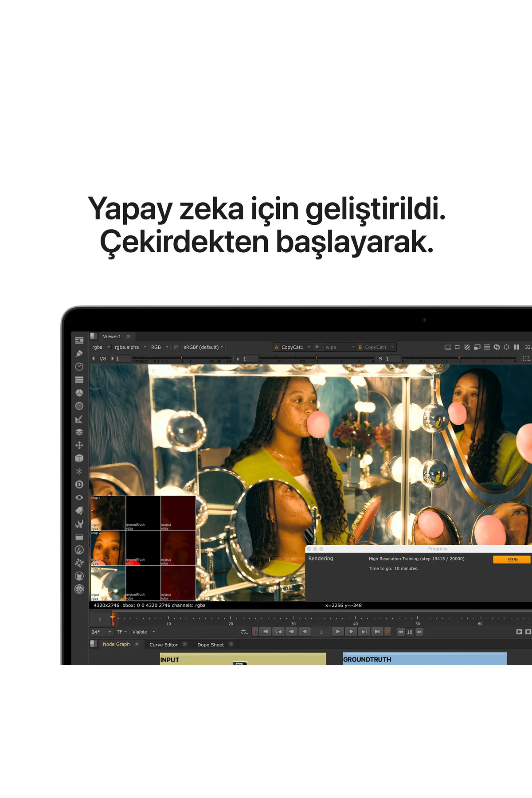Image resolution: width=532 pixels, height=798 pixels.
Task: Open the Merge nodes layers icon
Action: point(79,432)
